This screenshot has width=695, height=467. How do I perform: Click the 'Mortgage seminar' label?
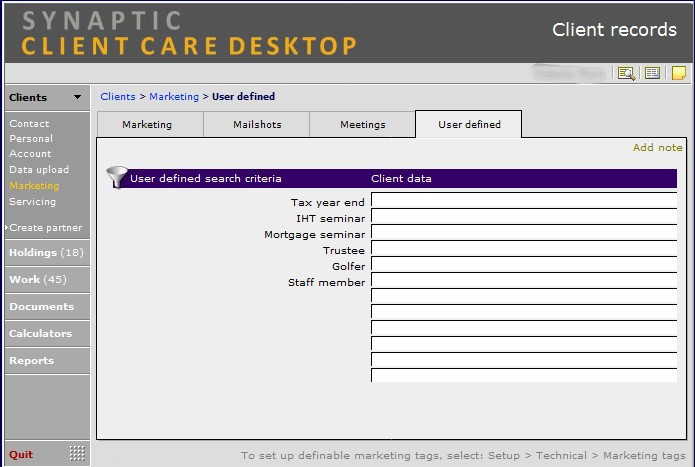pyautogui.click(x=315, y=234)
